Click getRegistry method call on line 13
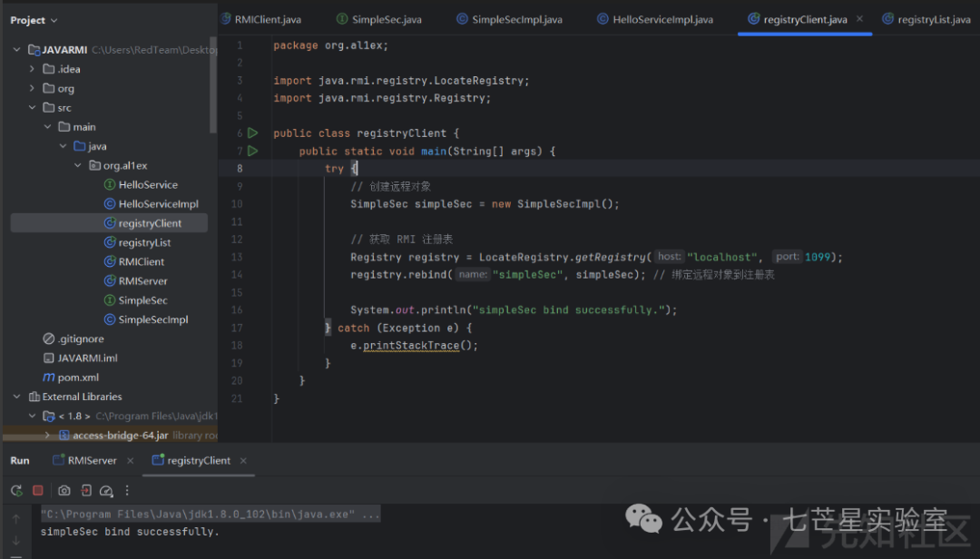This screenshot has height=559, width=980. tap(610, 257)
